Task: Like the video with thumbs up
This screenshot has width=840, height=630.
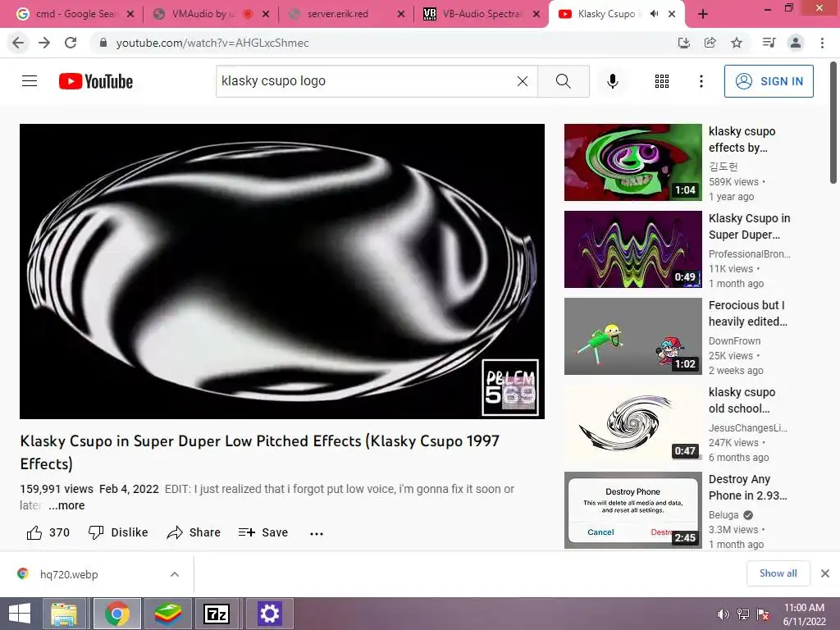Action: click(x=48, y=532)
